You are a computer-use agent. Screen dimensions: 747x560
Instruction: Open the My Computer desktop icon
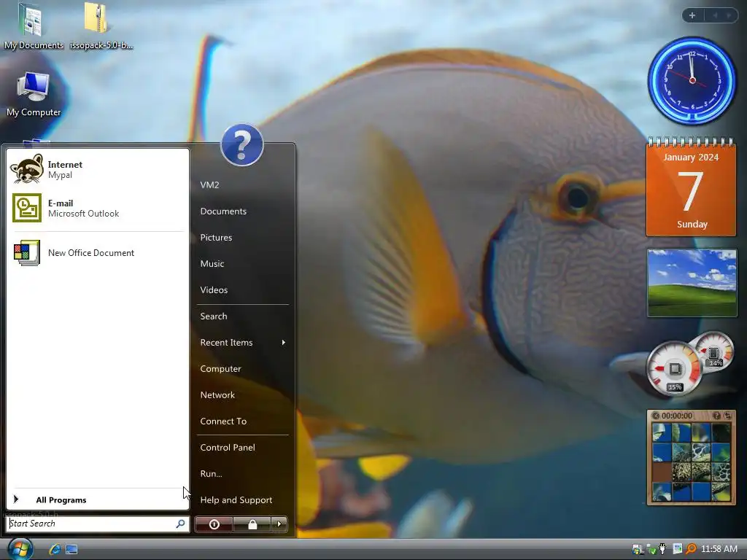[x=34, y=94]
